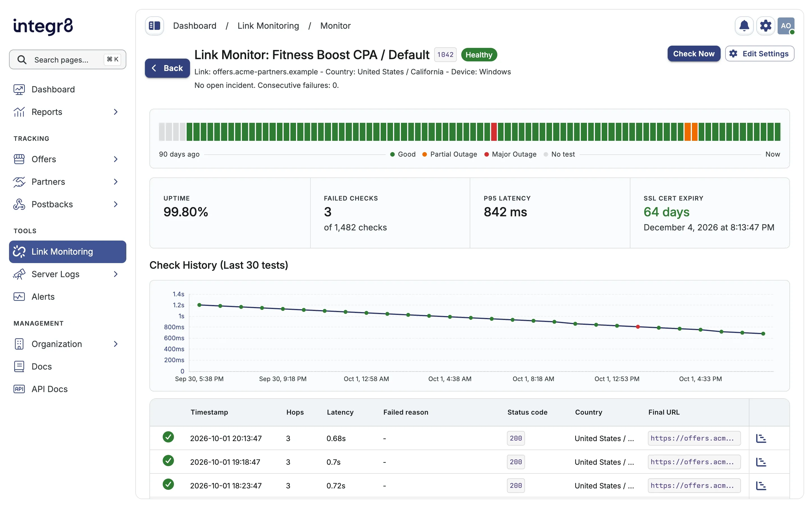The width and height of the screenshot is (812, 507).
Task: Click the Back button
Action: click(x=167, y=68)
